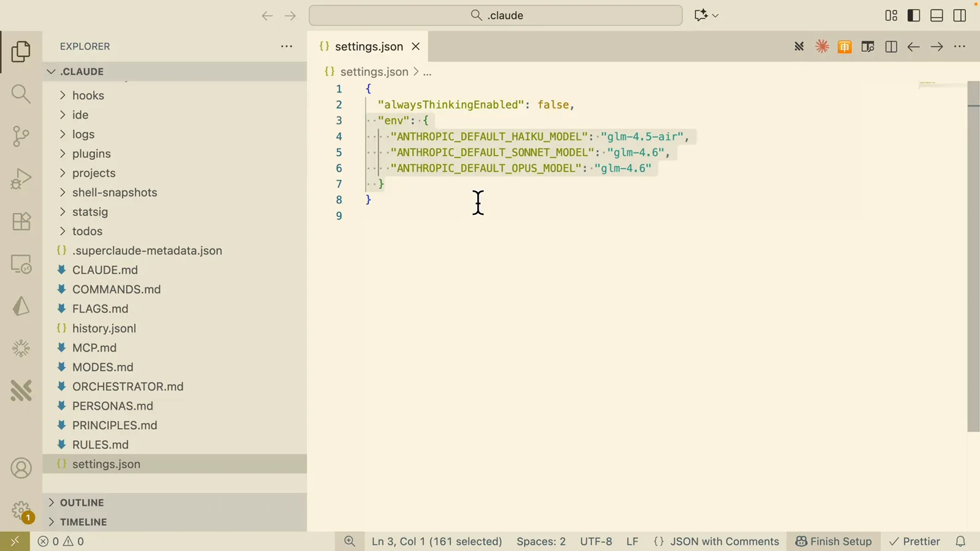980x551 pixels.
Task: Expand the shell-snapshots folder
Action: tap(175, 192)
